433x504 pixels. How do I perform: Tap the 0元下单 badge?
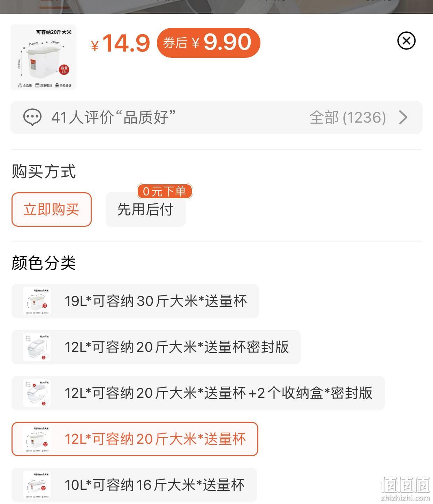(165, 191)
